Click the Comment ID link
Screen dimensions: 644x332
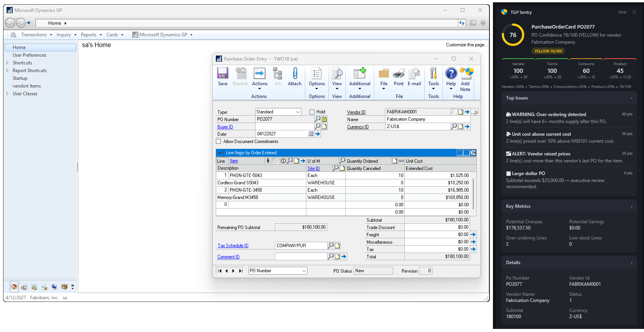coord(228,257)
